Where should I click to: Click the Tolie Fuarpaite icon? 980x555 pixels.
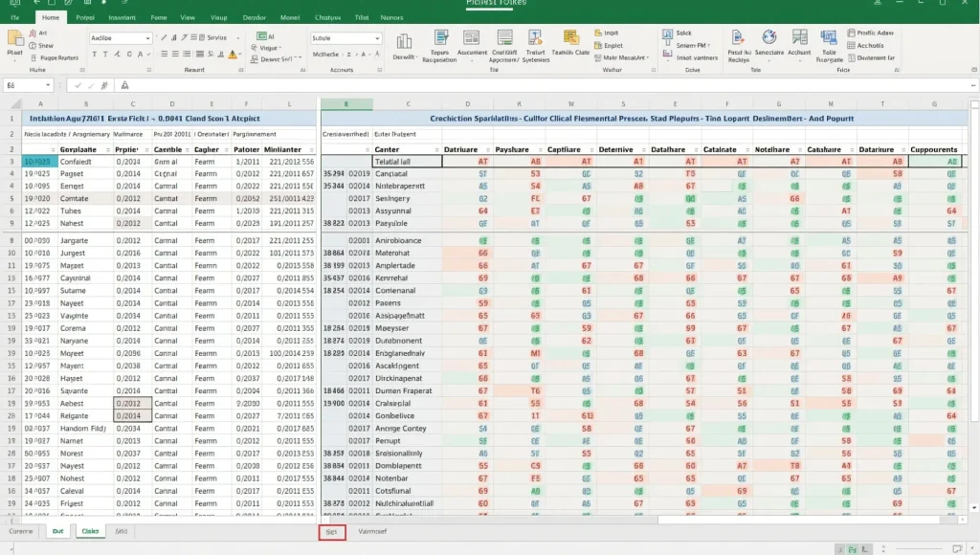(829, 38)
